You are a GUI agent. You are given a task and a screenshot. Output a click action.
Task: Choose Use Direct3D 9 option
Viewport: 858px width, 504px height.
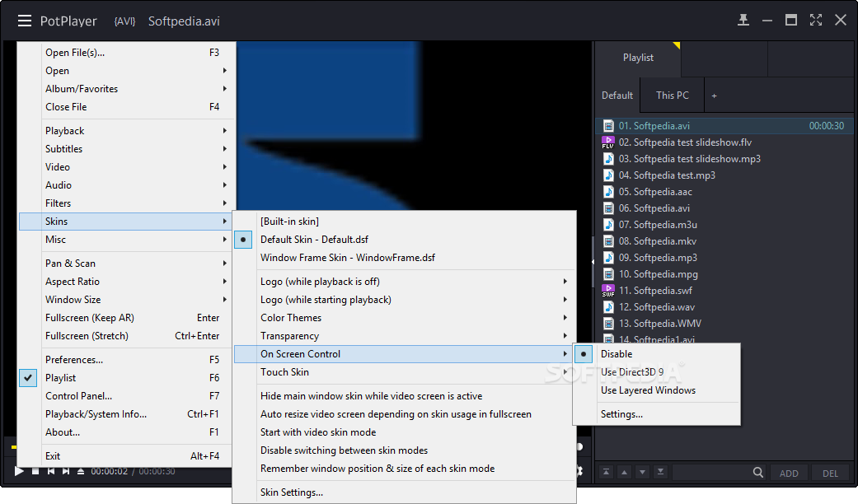tap(657, 372)
